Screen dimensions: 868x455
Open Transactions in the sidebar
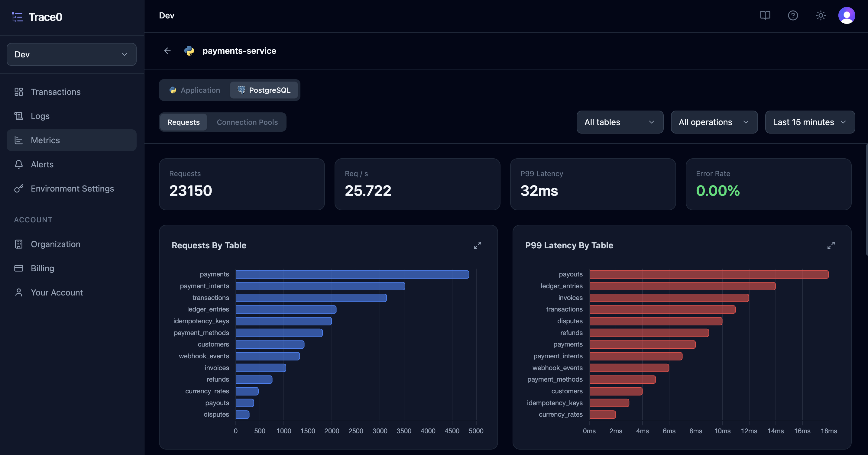[x=71, y=92]
